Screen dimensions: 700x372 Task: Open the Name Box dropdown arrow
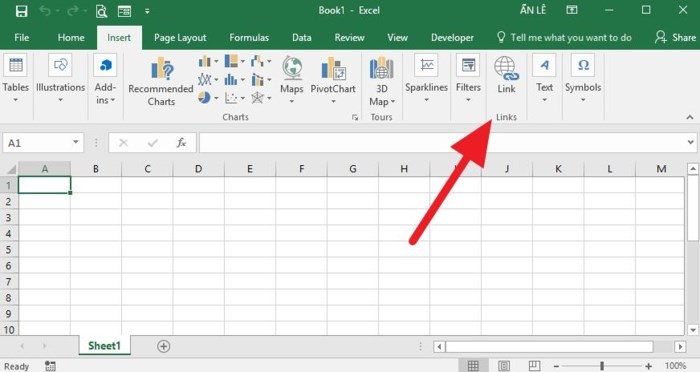coord(76,142)
